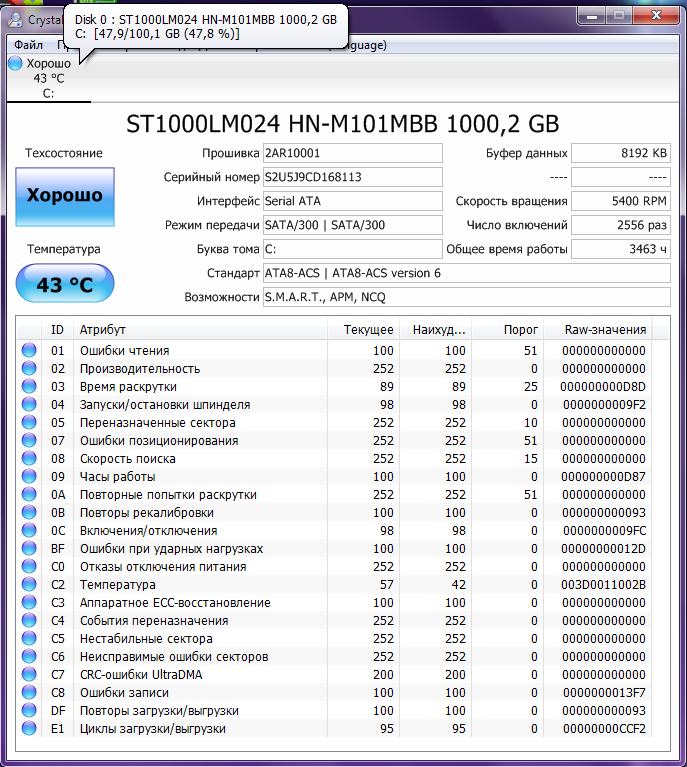Screen dimensions: 687x767
Task: Click status orb for Время раскрутки row
Action: tap(29, 387)
